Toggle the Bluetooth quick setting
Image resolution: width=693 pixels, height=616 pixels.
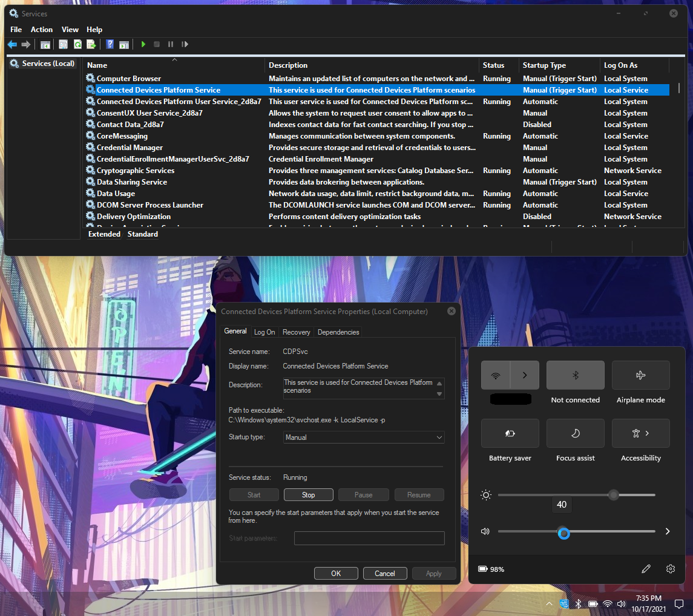[x=576, y=375]
